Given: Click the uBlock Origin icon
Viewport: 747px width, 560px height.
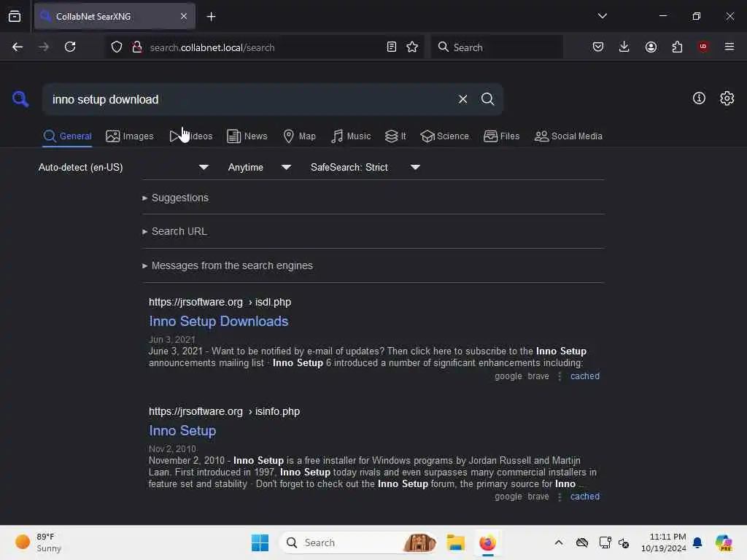Looking at the screenshot, I should (703, 47).
